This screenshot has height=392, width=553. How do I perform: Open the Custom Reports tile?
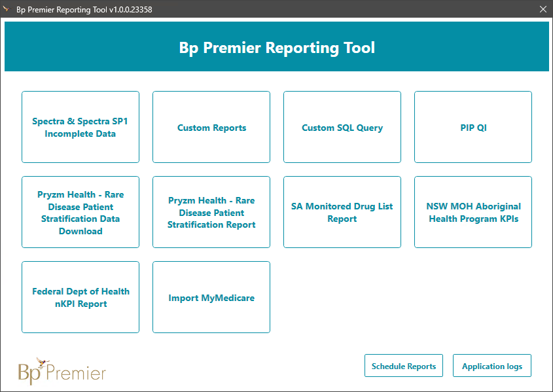211,127
